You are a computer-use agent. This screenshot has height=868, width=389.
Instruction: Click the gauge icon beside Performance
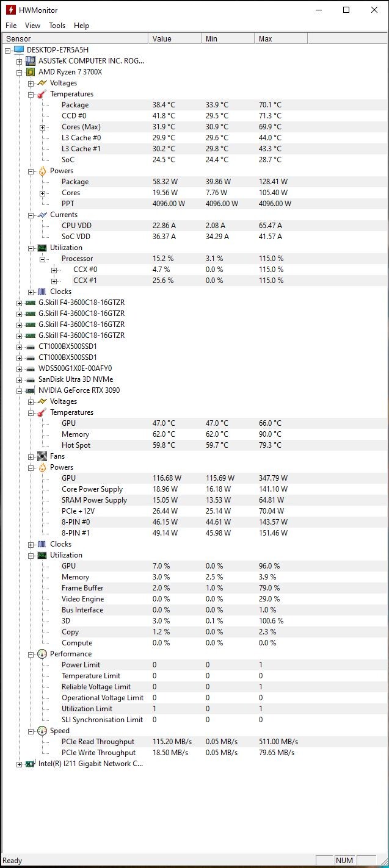[42, 654]
